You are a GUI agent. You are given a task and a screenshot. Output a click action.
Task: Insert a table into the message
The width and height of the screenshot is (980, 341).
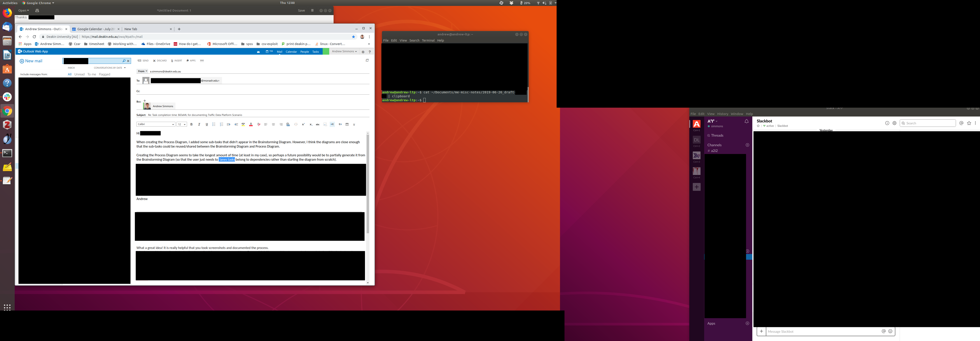[347, 124]
